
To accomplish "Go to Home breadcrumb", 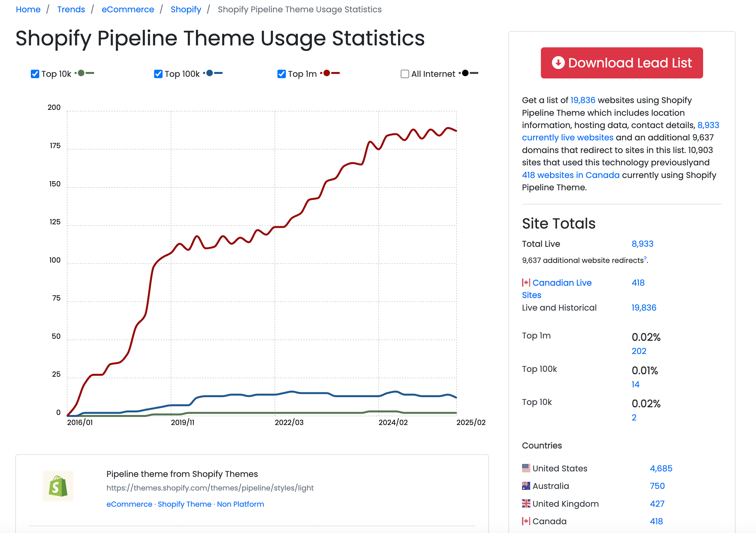I will (28, 9).
